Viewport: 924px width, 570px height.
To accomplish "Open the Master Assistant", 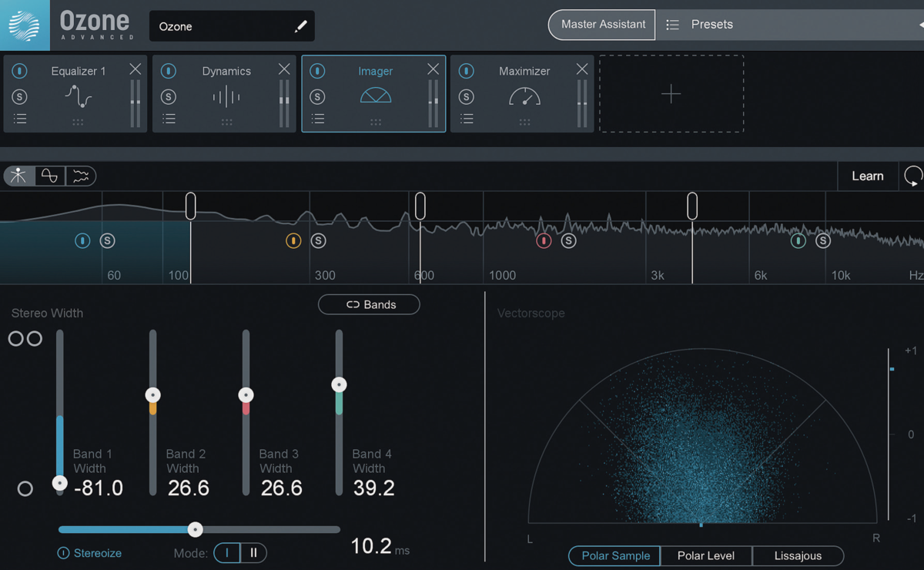I will click(x=601, y=25).
